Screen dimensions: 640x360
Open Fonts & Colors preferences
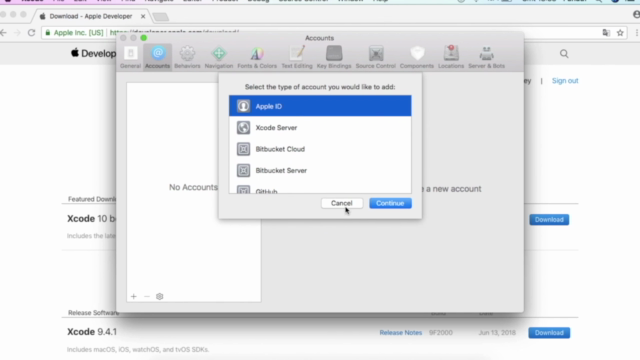coord(257,57)
